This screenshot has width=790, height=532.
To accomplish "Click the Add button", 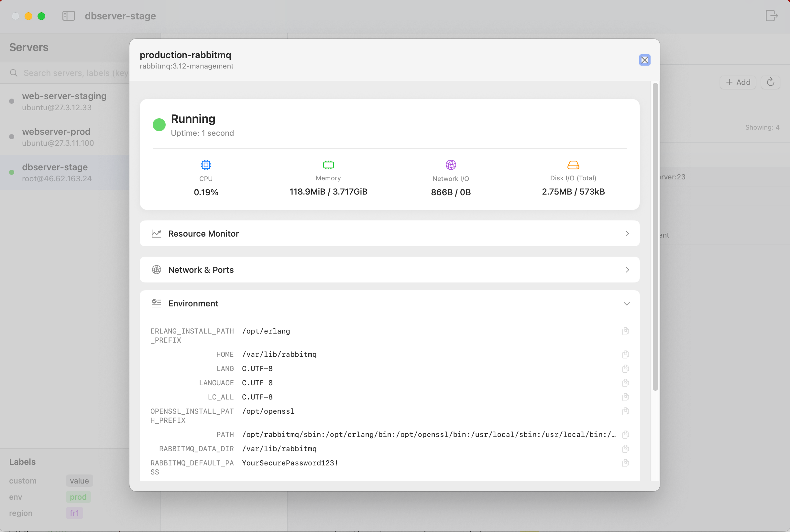I will 738,82.
